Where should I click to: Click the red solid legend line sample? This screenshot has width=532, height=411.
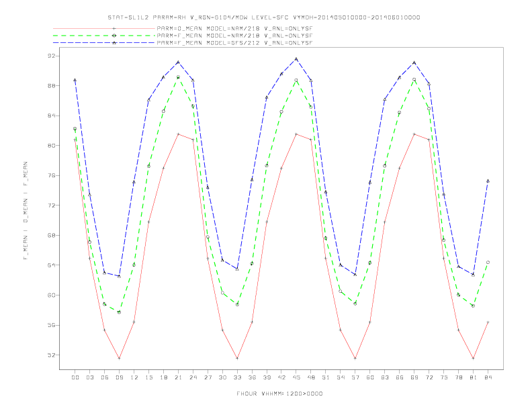pyautogui.click(x=104, y=29)
